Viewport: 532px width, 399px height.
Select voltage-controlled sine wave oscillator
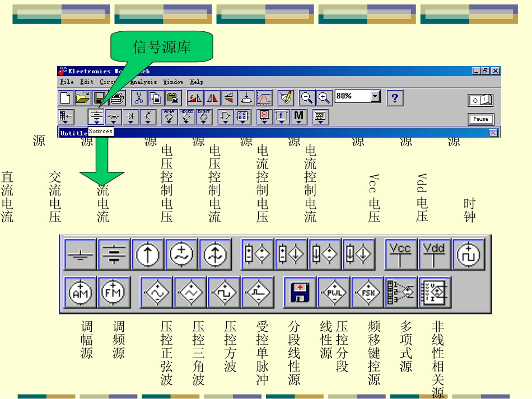pyautogui.click(x=156, y=292)
